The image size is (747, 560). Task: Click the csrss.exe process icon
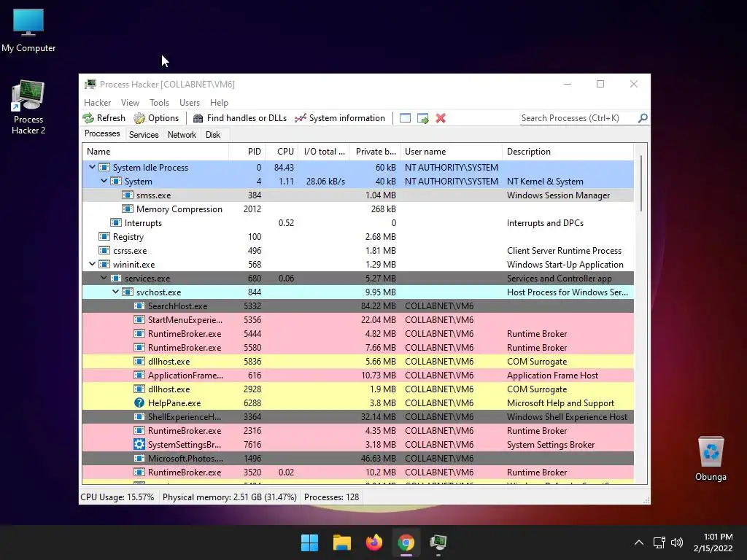point(104,250)
